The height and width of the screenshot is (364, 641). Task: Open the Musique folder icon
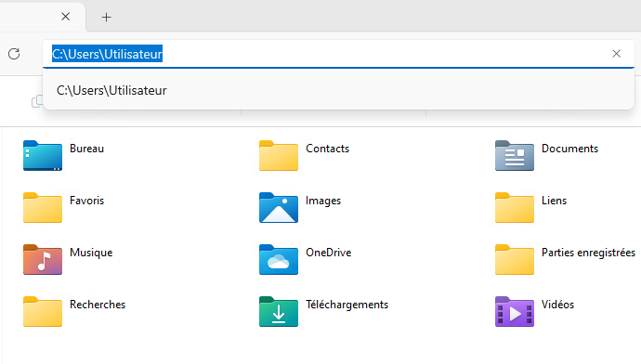pos(43,259)
